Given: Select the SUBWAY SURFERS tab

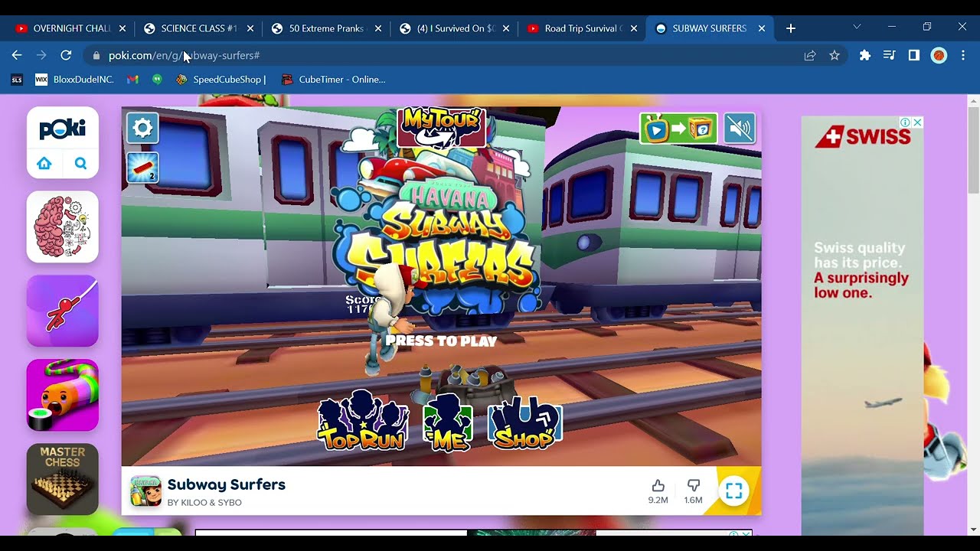Looking at the screenshot, I should (709, 28).
